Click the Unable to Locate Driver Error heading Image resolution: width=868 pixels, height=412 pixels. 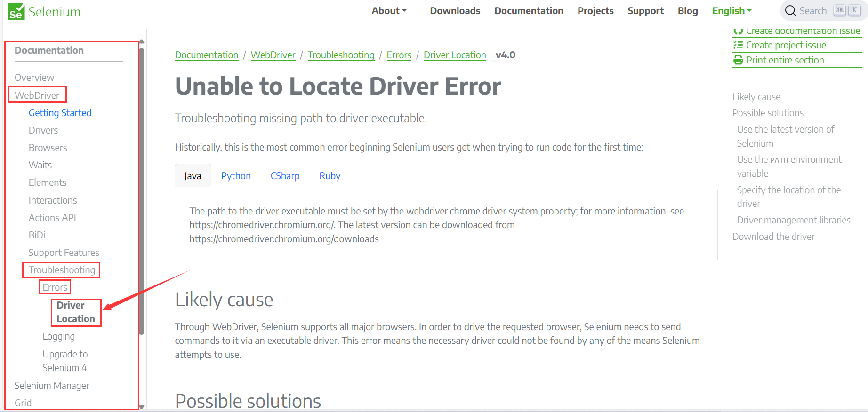(x=338, y=87)
